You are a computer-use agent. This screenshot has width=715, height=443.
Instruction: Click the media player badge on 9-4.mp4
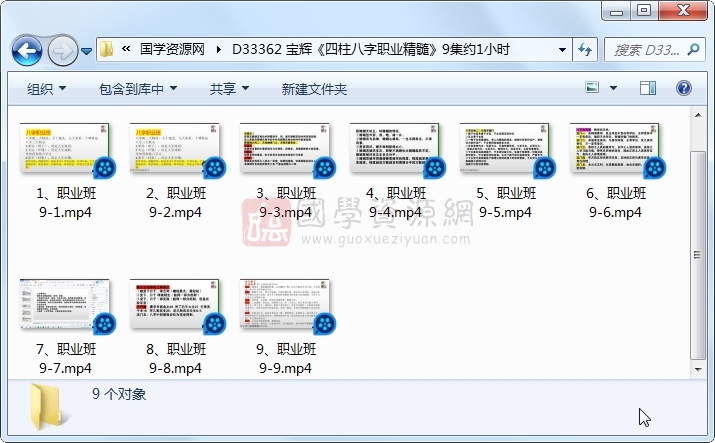pyautogui.click(x=435, y=168)
